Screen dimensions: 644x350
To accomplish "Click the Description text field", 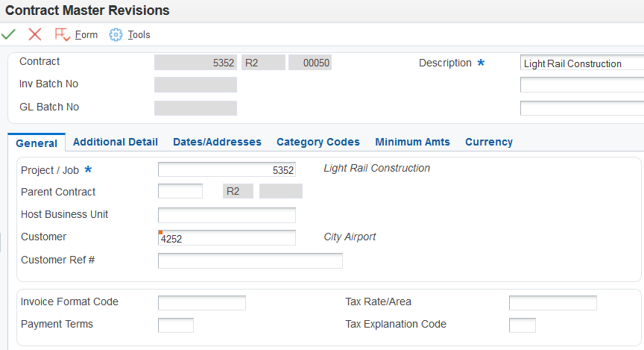I will [581, 63].
